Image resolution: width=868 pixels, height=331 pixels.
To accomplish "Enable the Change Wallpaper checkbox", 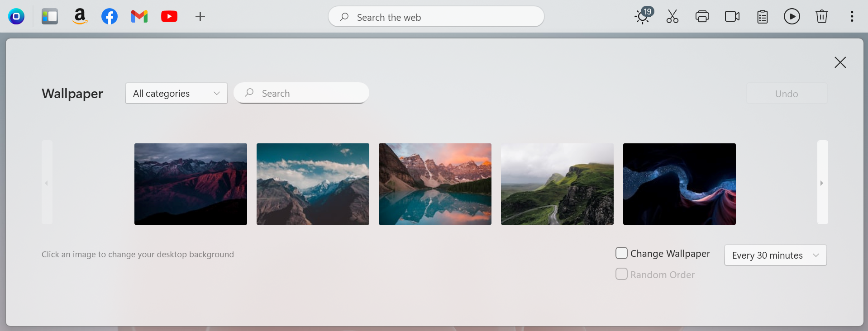I will click(621, 253).
